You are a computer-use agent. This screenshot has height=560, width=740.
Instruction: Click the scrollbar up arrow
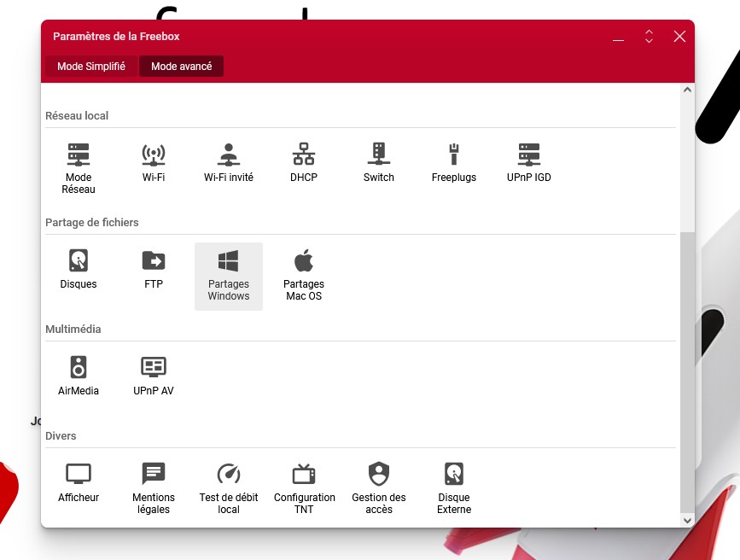686,90
